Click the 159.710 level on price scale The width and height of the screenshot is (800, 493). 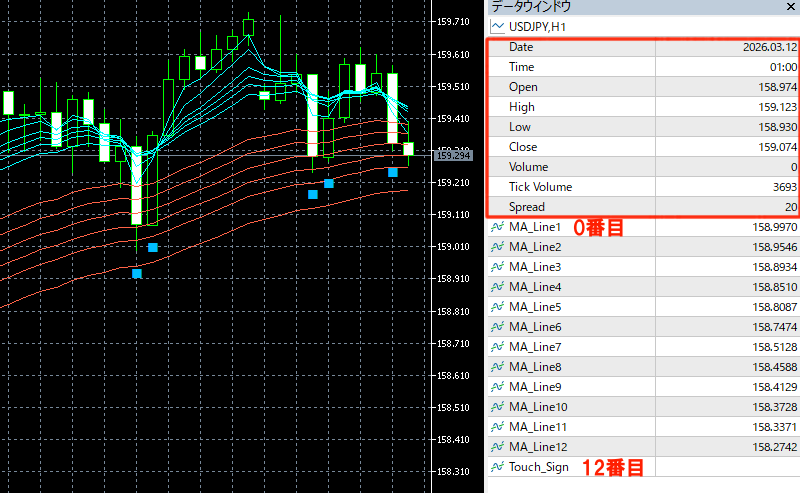(x=453, y=22)
